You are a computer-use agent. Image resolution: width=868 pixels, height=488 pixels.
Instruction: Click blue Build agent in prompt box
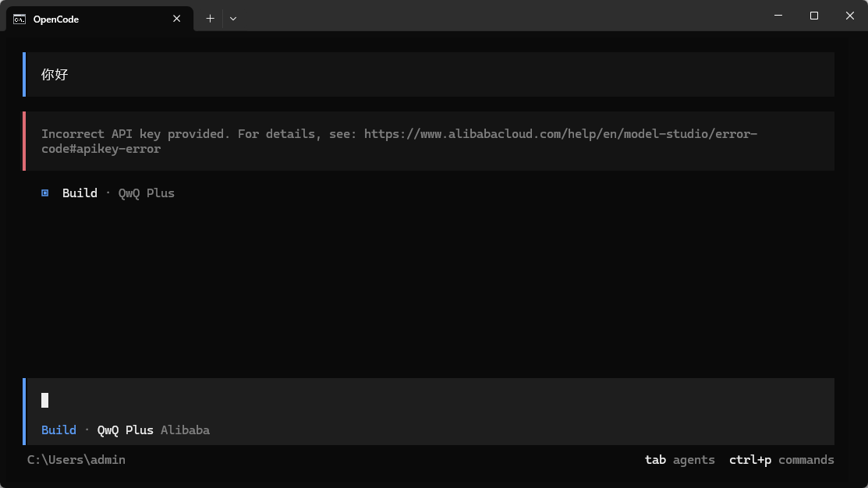(58, 430)
